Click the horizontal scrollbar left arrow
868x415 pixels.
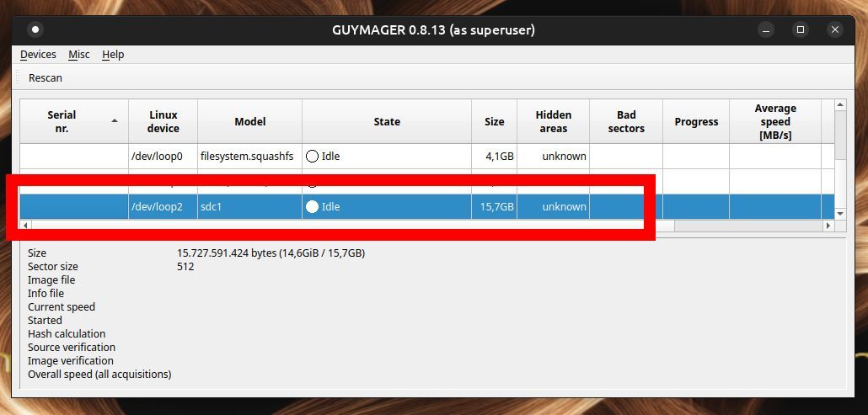[x=25, y=226]
